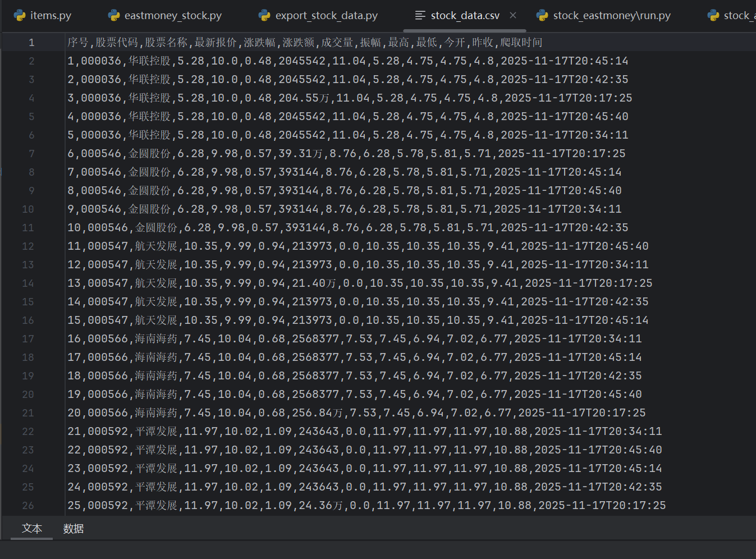
Task: Open stock_eastmoney\run.py tab
Action: tap(603, 16)
